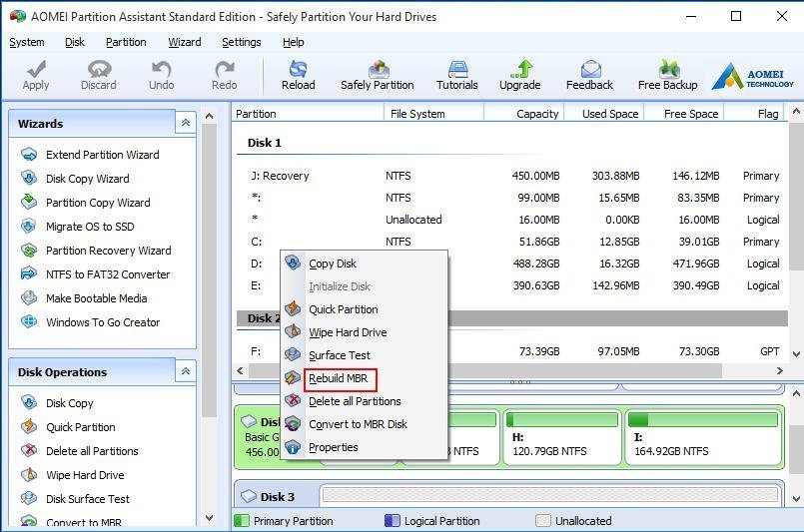Viewport: 804px width, 532px height.
Task: Click the Reload toolbar icon
Action: [x=298, y=69]
